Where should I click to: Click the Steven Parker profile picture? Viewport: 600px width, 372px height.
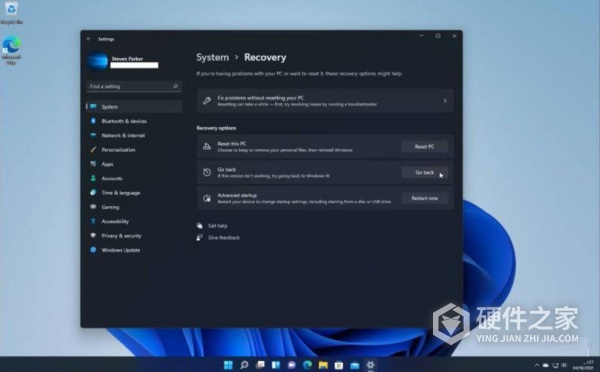[97, 61]
